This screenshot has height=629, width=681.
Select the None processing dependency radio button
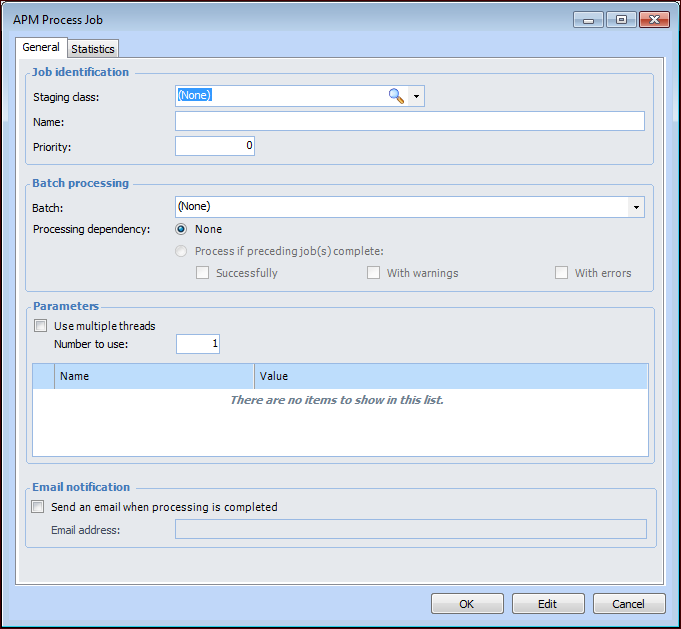pyautogui.click(x=181, y=229)
